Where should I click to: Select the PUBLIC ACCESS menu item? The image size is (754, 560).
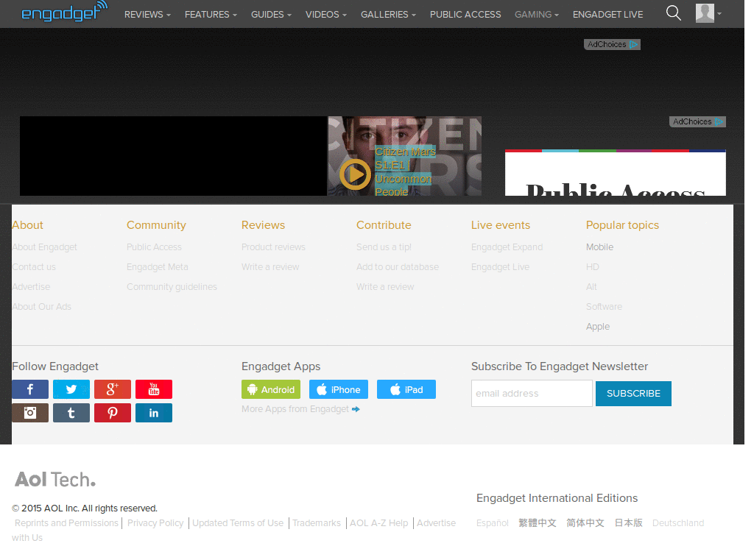coord(465,14)
